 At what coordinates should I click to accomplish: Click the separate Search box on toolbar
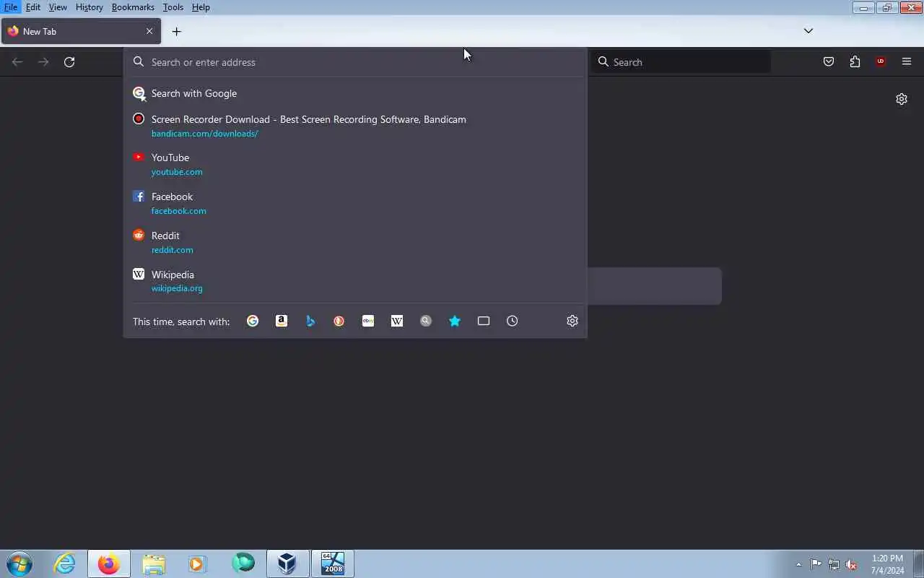(x=681, y=62)
